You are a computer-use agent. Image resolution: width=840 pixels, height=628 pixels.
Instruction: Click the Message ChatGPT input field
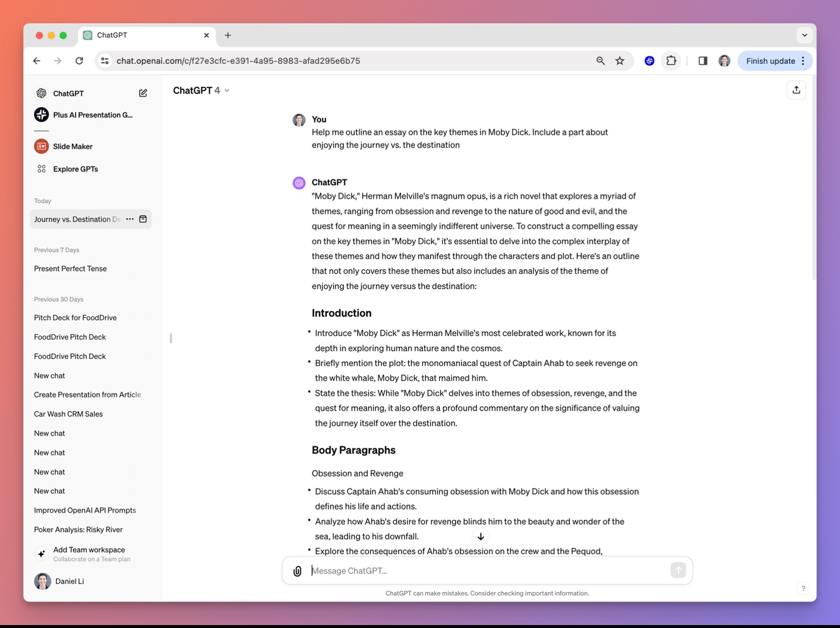click(x=488, y=570)
